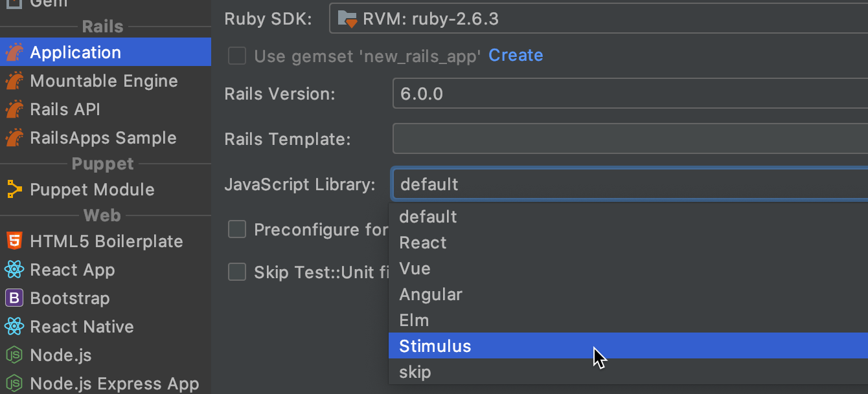Click the Bootstrap B icon
The height and width of the screenshot is (394, 868).
pyautogui.click(x=14, y=298)
